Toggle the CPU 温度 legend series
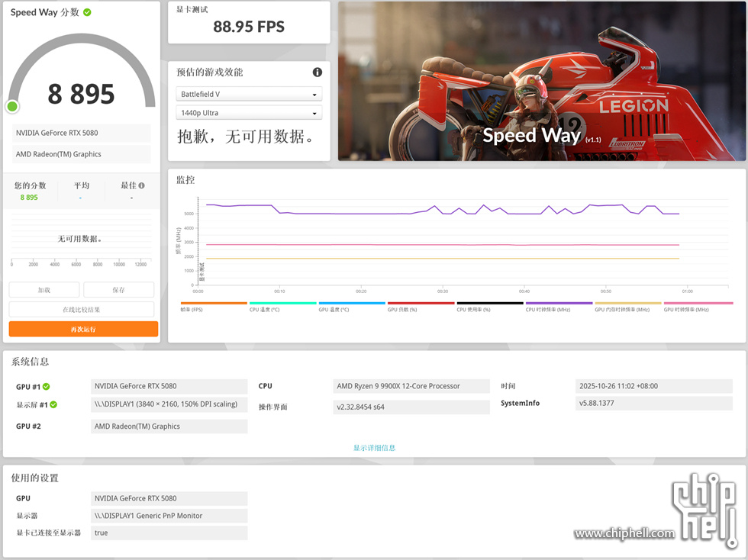Screen dimensions: 748x560 (x=282, y=307)
